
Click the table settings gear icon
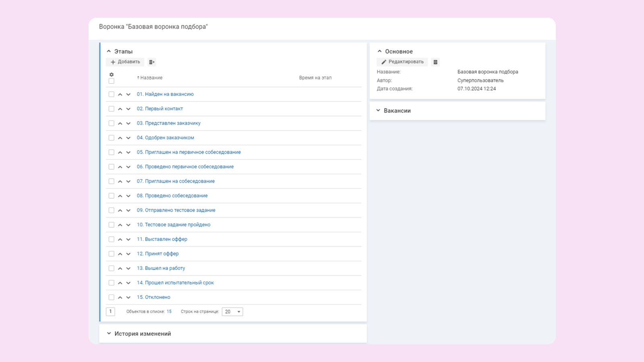[x=111, y=74]
